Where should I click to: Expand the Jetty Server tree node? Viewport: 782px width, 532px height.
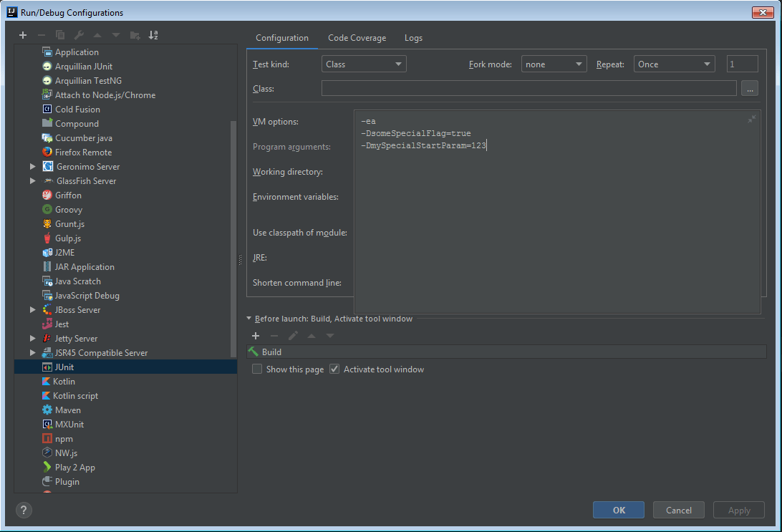coord(32,338)
